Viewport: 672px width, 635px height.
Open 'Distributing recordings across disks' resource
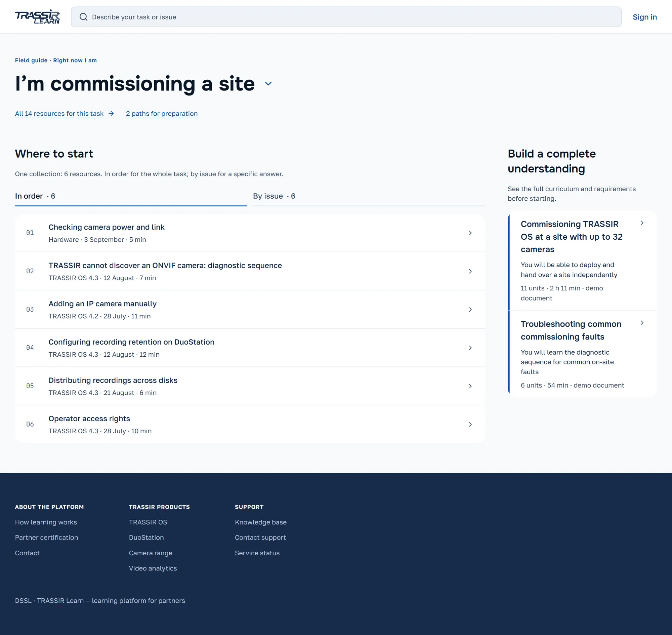(x=250, y=386)
